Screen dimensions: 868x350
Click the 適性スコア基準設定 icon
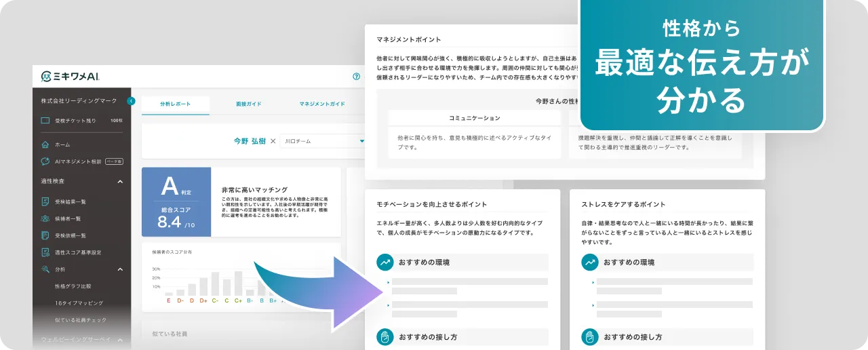tap(45, 252)
